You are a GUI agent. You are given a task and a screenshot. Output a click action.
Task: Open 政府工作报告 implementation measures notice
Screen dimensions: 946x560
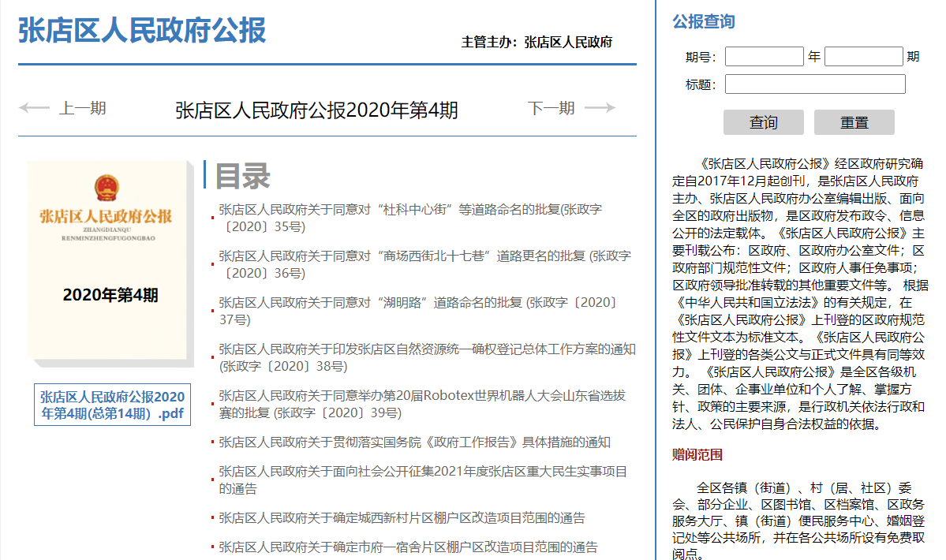tap(414, 442)
